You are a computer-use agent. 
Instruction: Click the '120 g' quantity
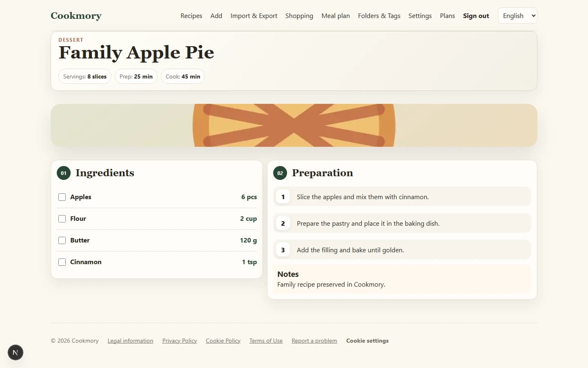(x=248, y=240)
